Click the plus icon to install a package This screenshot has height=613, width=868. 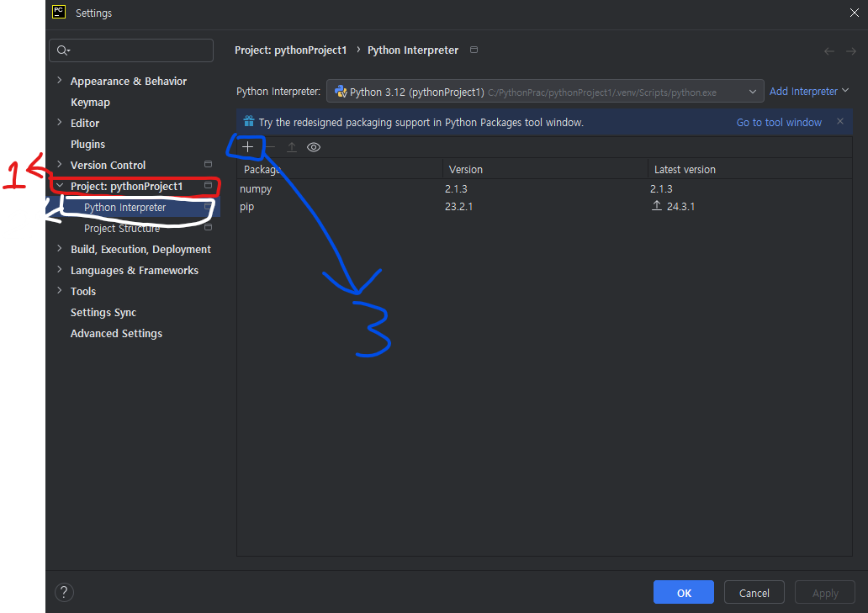click(x=247, y=146)
